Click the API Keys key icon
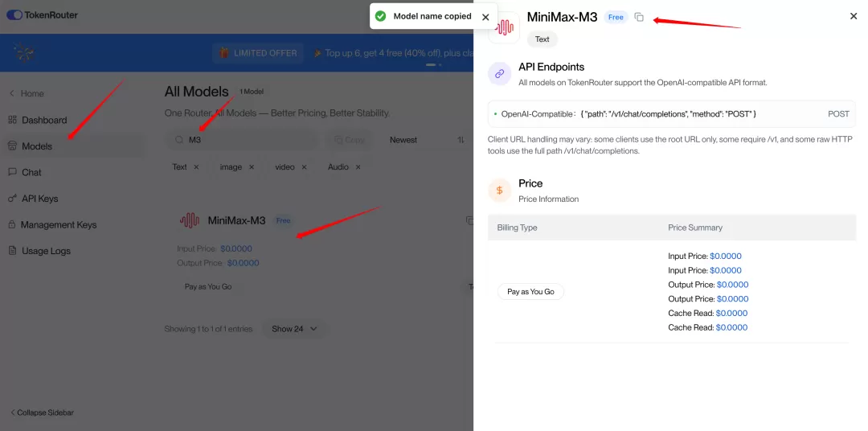The width and height of the screenshot is (868, 431). [x=12, y=199]
